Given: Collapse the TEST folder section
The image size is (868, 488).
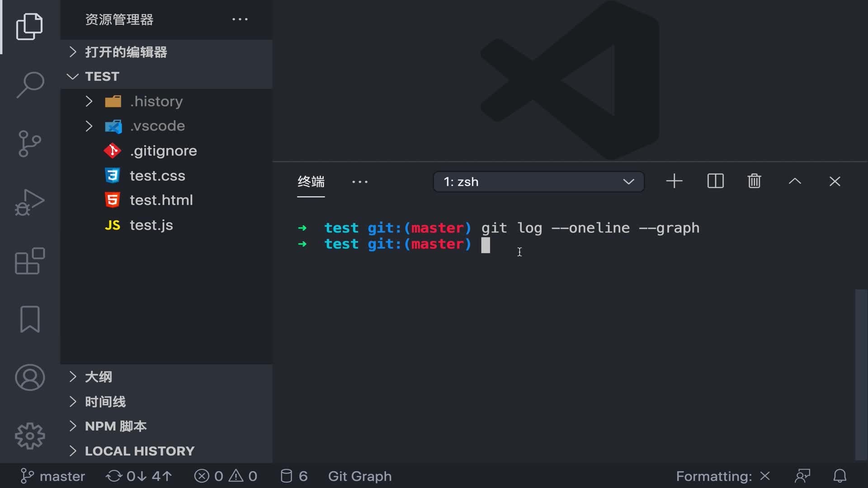Looking at the screenshot, I should 102,76.
